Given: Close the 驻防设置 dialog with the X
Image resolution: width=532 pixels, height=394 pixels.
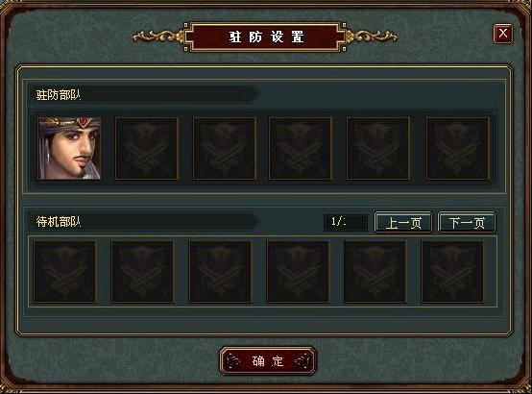Looking at the screenshot, I should tap(503, 34).
